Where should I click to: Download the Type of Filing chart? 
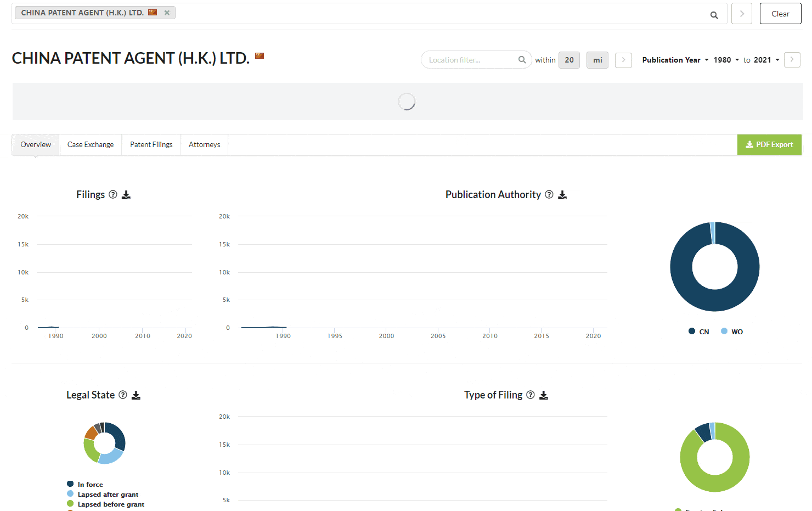coord(544,395)
